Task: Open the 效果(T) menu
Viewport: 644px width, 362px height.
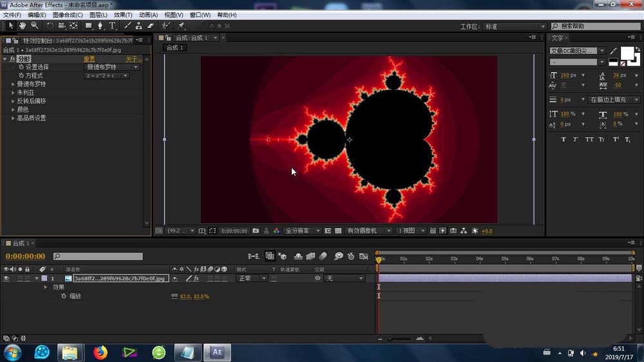Action: pyautogui.click(x=122, y=15)
